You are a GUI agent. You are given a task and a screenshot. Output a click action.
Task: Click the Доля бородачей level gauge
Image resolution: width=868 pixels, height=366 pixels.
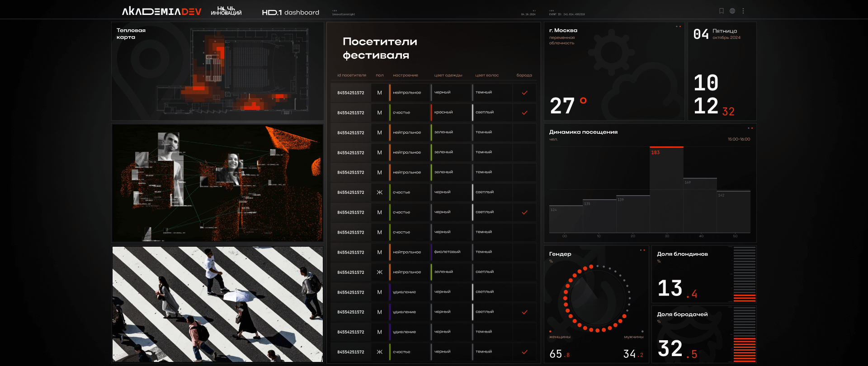point(744,334)
